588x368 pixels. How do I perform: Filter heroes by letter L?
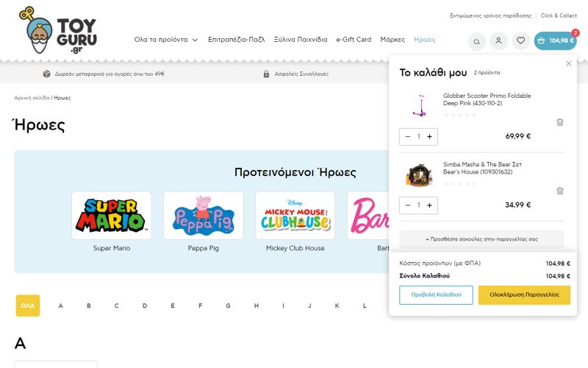(365, 305)
